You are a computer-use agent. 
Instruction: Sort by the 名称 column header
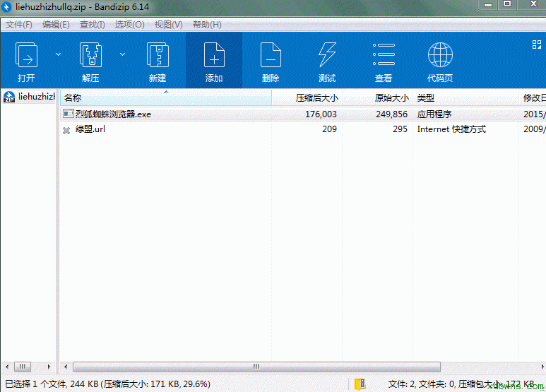point(166,98)
